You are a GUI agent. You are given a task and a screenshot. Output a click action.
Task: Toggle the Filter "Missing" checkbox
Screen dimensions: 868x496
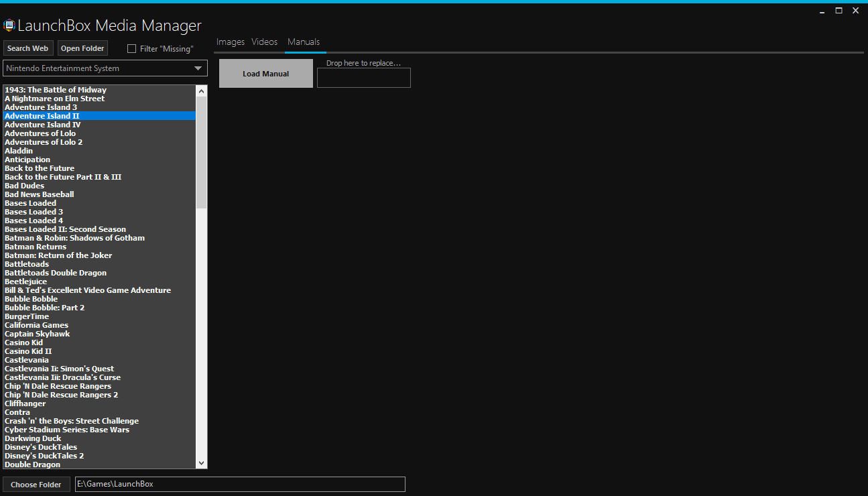(131, 48)
